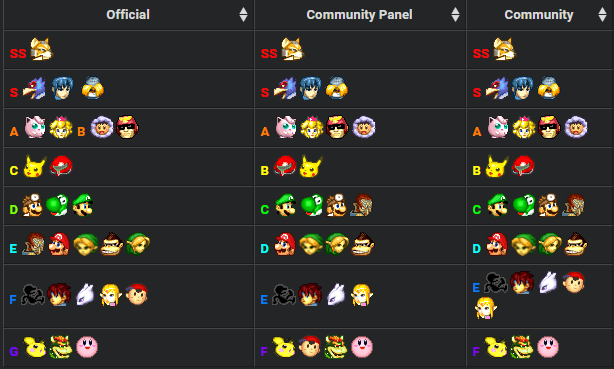Select Zelda icon in Community E tier
This screenshot has width=614, height=369.
tap(486, 308)
